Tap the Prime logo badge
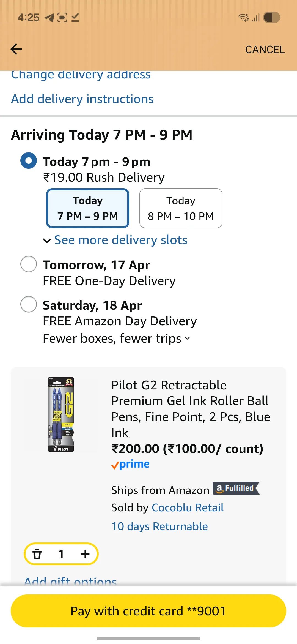This screenshot has width=297, height=644. click(x=130, y=465)
